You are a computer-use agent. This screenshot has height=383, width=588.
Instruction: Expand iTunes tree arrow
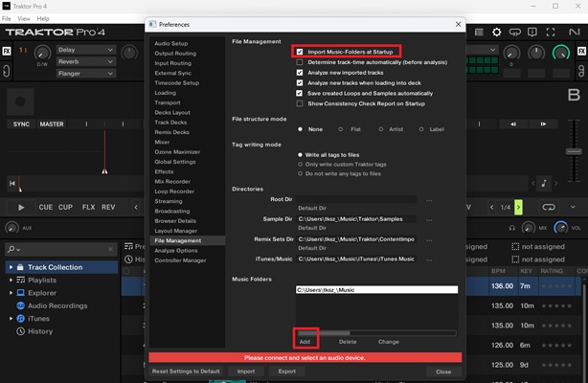(x=11, y=319)
